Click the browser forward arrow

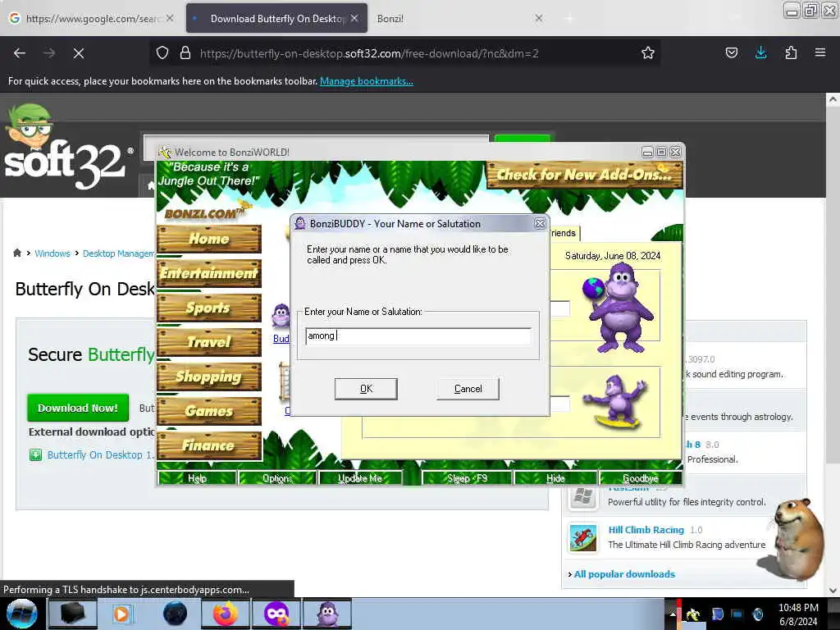pos(49,53)
